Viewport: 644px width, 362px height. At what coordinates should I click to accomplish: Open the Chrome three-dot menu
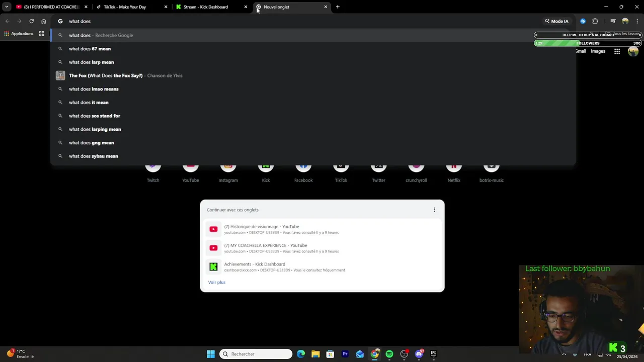coord(637,21)
